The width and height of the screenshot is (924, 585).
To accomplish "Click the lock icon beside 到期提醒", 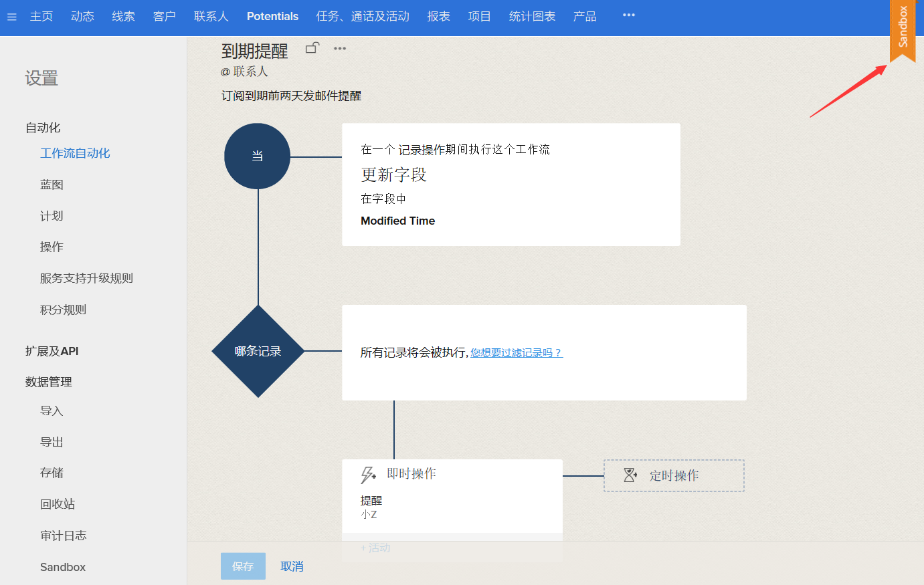I will pos(312,48).
